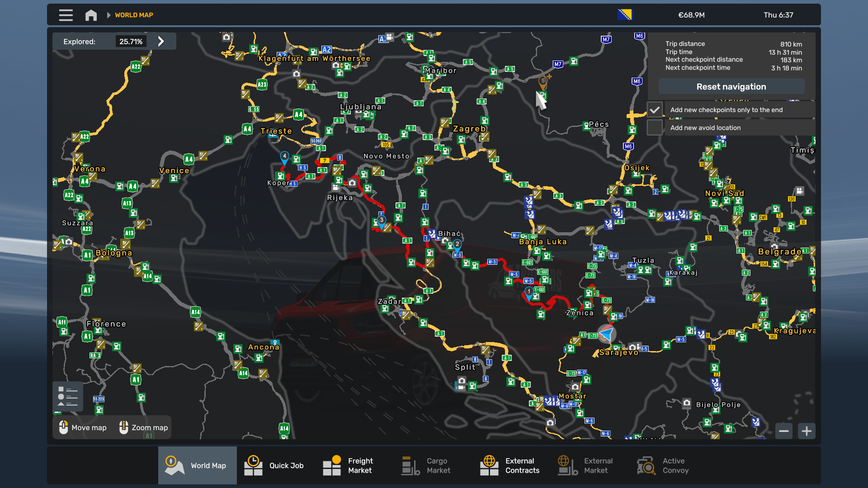868x488 pixels.
Task: Click the Next checkpoint distance 183 km value
Action: point(791,60)
